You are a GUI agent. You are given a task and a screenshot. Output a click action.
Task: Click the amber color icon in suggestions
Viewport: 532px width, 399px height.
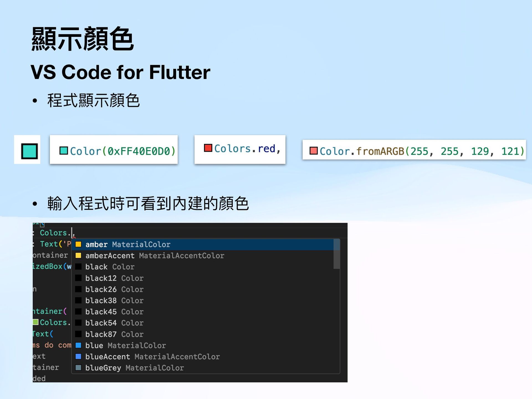click(78, 244)
